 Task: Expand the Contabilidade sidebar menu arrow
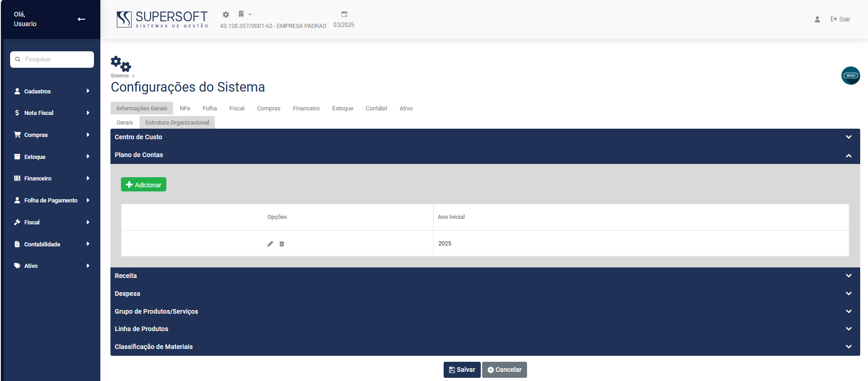pos(88,244)
